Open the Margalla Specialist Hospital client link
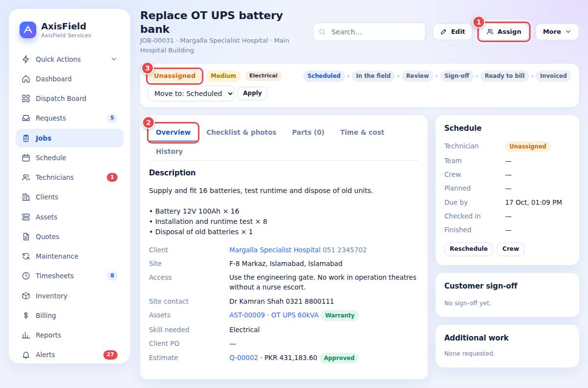 pos(275,250)
